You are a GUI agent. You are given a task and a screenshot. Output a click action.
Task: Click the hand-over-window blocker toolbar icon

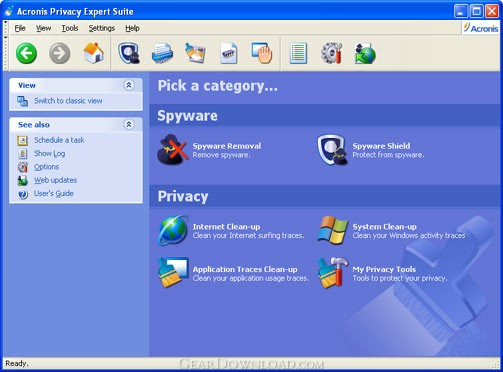262,53
